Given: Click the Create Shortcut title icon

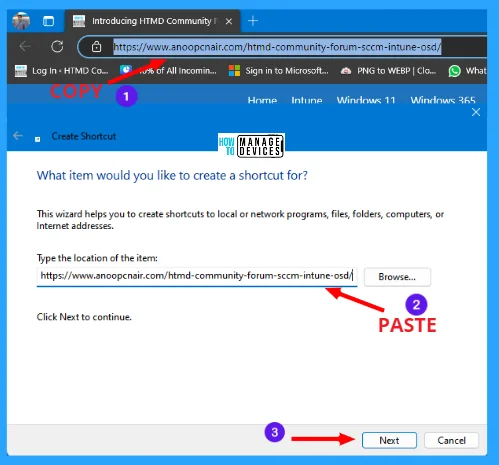Looking at the screenshot, I should (38, 139).
